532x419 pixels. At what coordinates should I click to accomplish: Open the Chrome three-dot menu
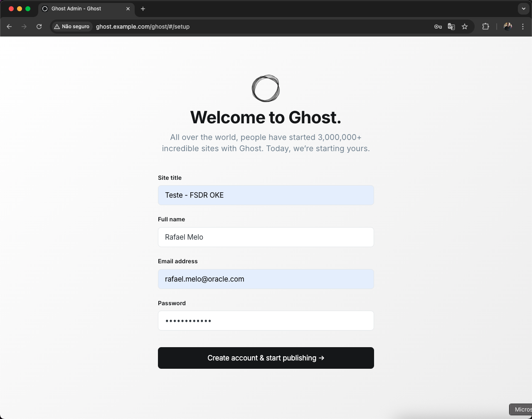523,26
